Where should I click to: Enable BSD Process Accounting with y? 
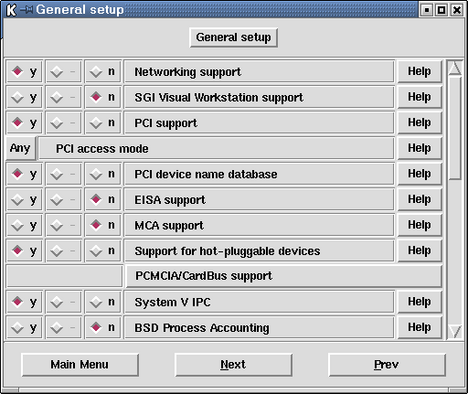point(24,327)
